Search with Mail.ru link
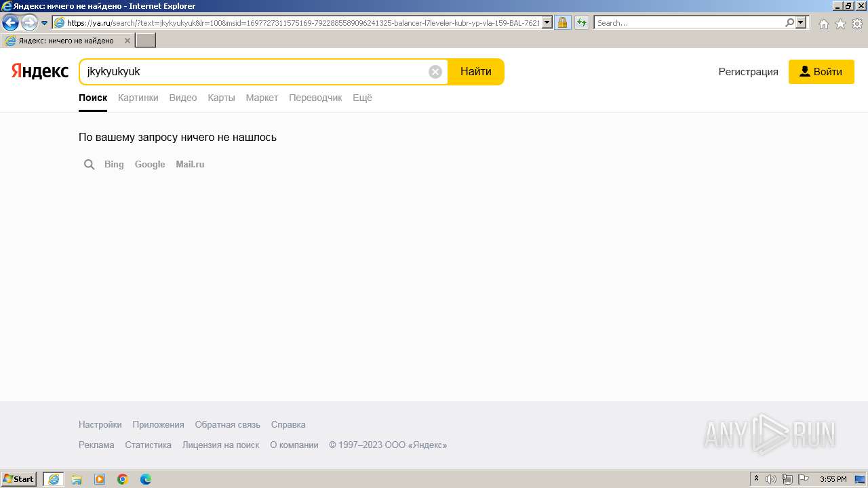 (x=190, y=164)
